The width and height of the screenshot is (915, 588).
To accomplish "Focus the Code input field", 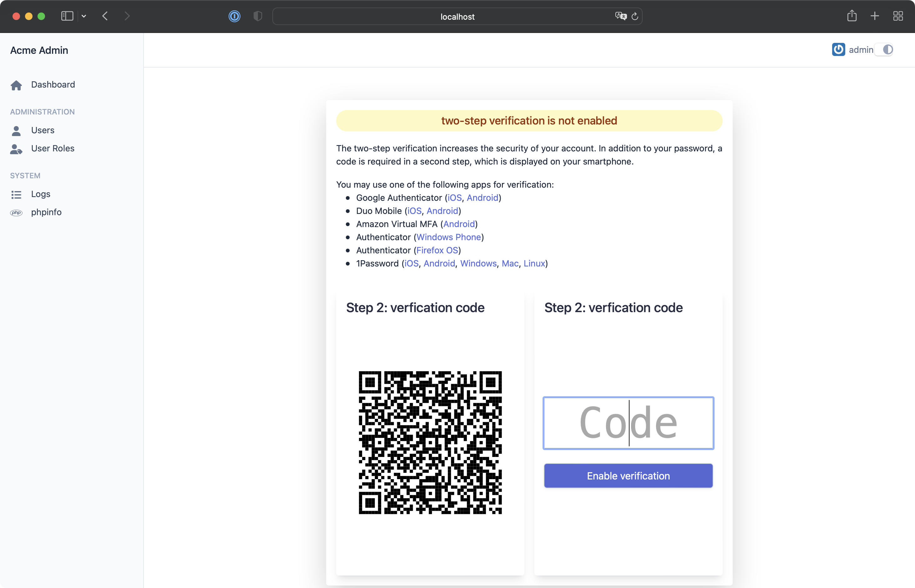I will tap(628, 423).
